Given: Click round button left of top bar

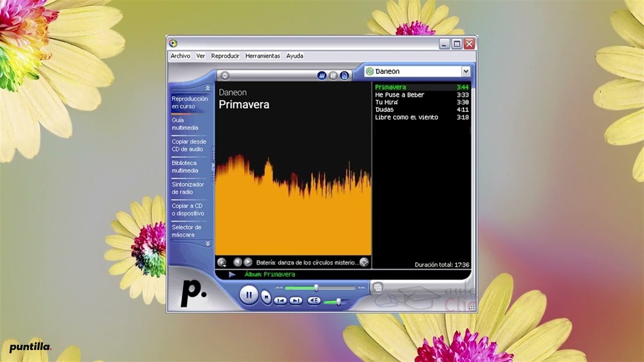Looking at the screenshot, I should click(225, 75).
